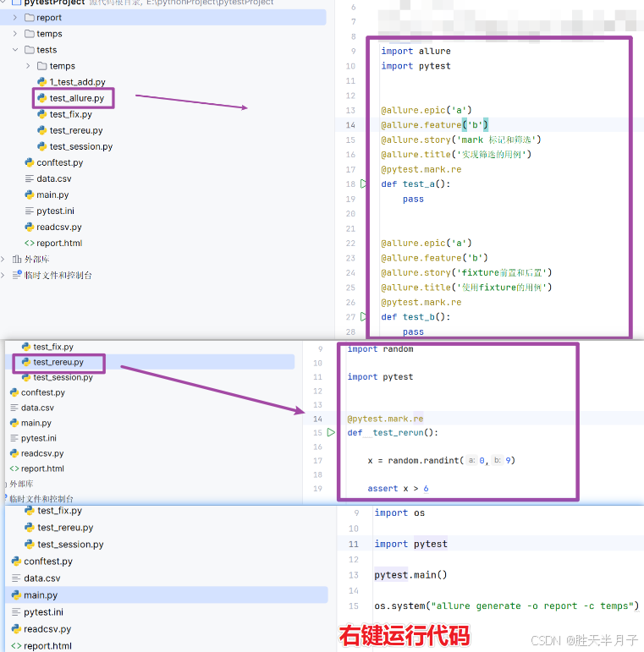This screenshot has width=644, height=652.
Task: Click the 'import allure' code line
Action: click(x=416, y=51)
